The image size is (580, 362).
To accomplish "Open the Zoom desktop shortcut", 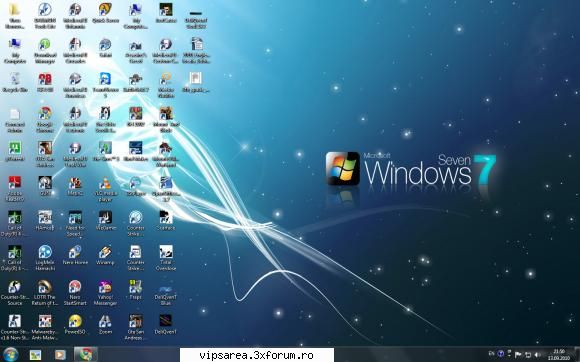I will point(105,324).
